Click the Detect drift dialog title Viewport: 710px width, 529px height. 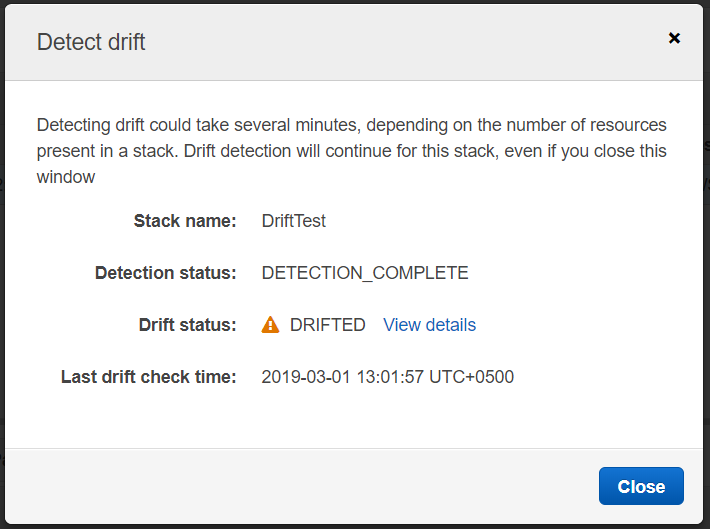click(x=91, y=42)
